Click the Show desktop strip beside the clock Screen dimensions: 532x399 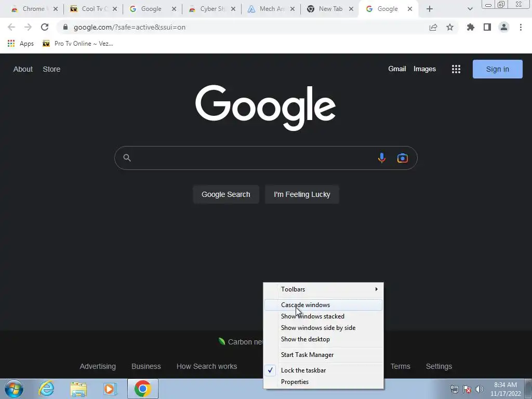point(528,389)
